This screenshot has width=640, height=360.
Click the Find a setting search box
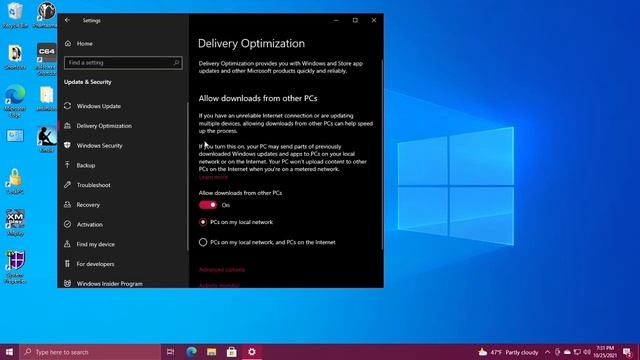123,63
